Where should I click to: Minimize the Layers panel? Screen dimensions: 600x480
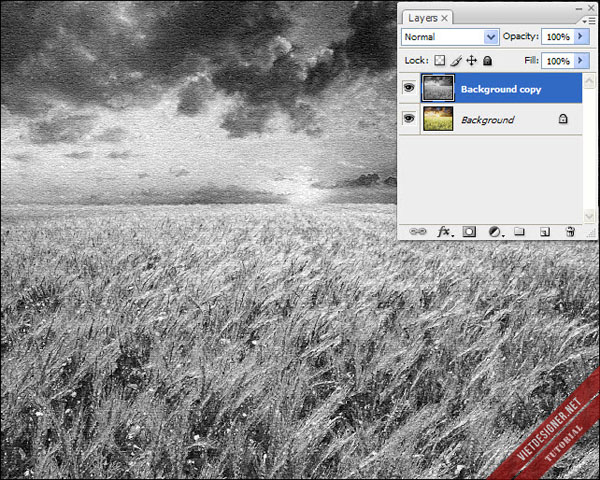(579, 8)
